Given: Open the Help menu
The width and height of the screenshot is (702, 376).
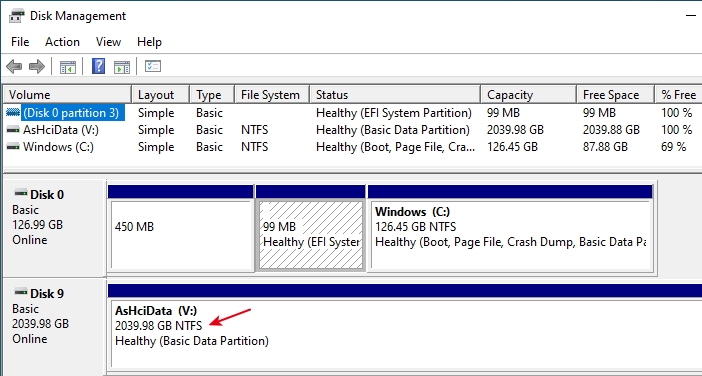Looking at the screenshot, I should pos(150,42).
